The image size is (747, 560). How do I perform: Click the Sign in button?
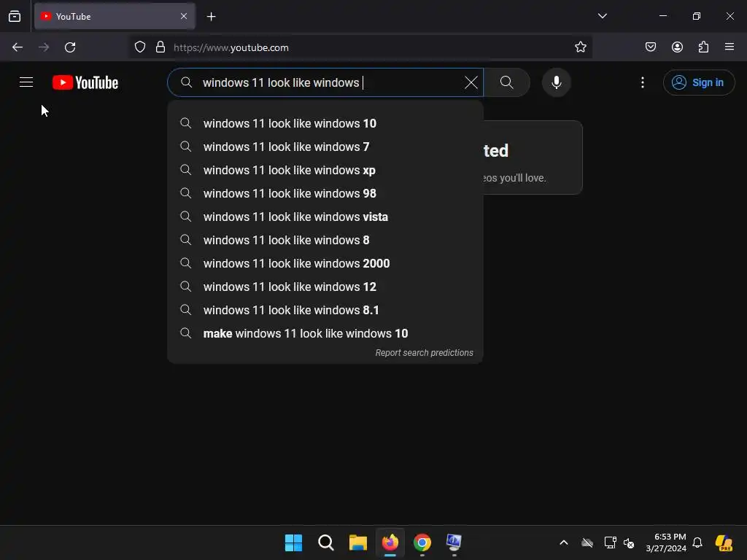pyautogui.click(x=698, y=82)
